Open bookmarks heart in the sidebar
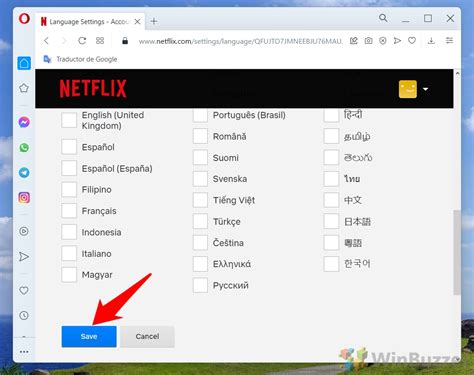Viewport: 474px width, 375px height. coord(24,290)
